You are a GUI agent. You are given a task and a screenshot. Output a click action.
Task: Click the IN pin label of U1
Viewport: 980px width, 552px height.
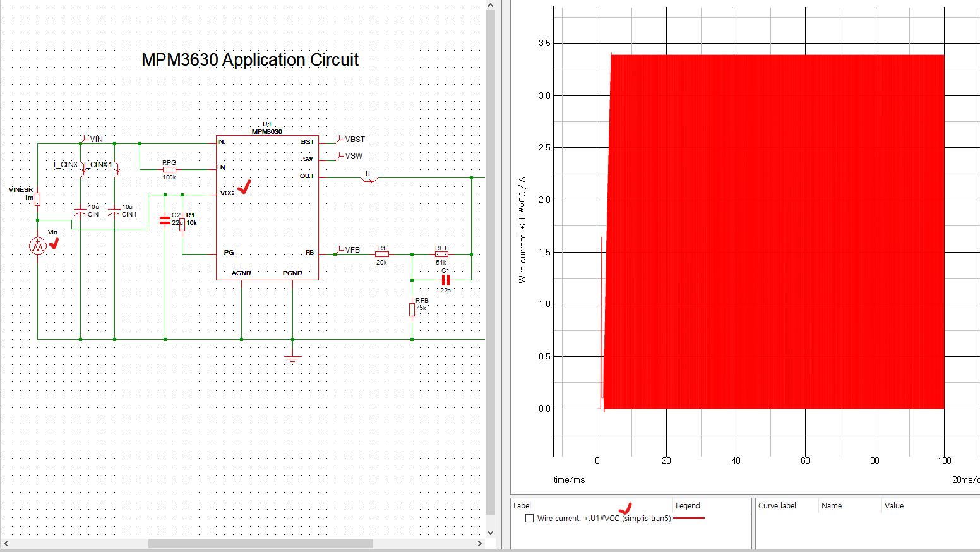tap(220, 142)
